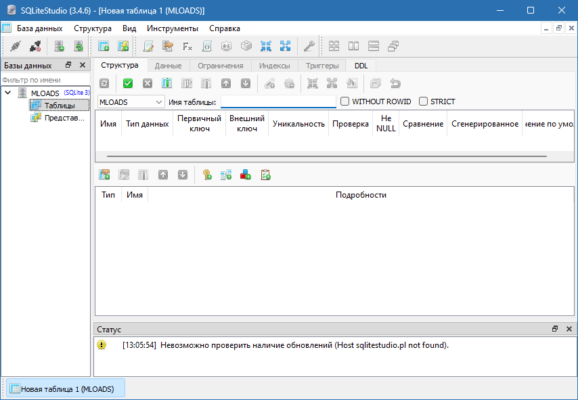Click the connect to database plug icon
Screen dimensions: 578x400
pos(15,46)
